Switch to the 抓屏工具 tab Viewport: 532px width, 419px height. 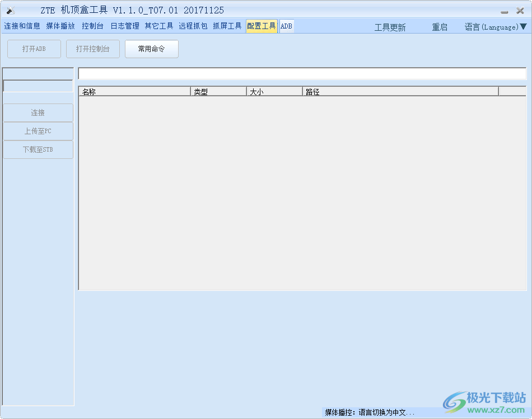click(x=227, y=26)
